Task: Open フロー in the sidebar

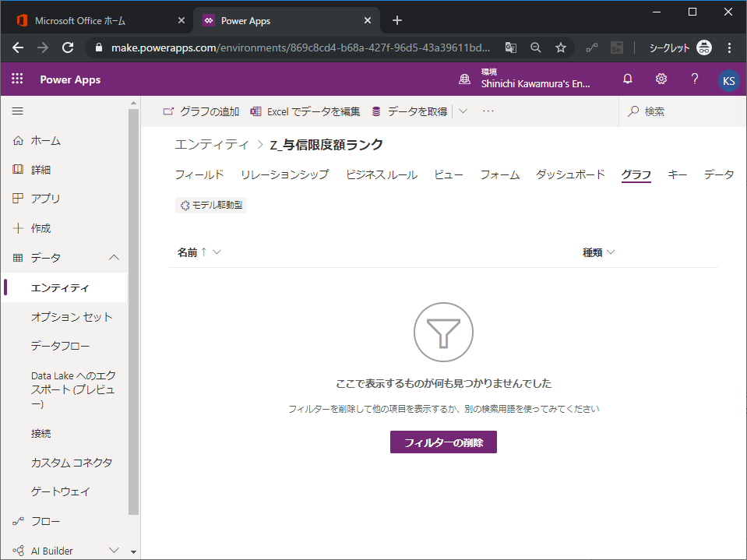Action: 65,521
